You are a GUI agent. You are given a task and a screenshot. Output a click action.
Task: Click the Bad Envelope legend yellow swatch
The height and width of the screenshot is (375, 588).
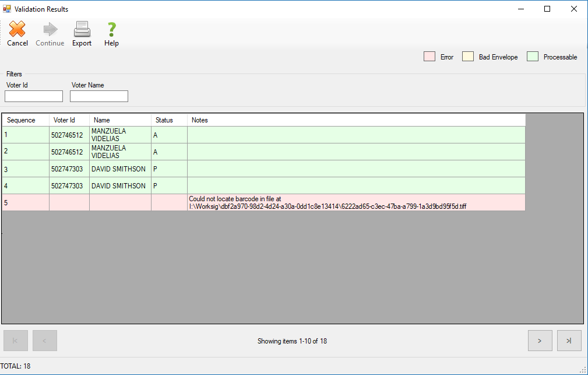pos(467,57)
